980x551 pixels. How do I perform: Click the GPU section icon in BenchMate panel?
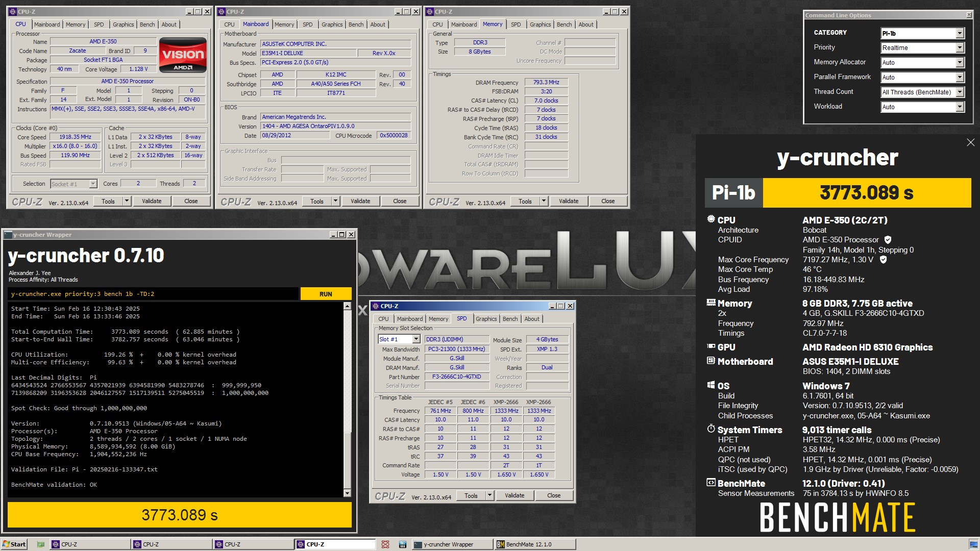711,346
